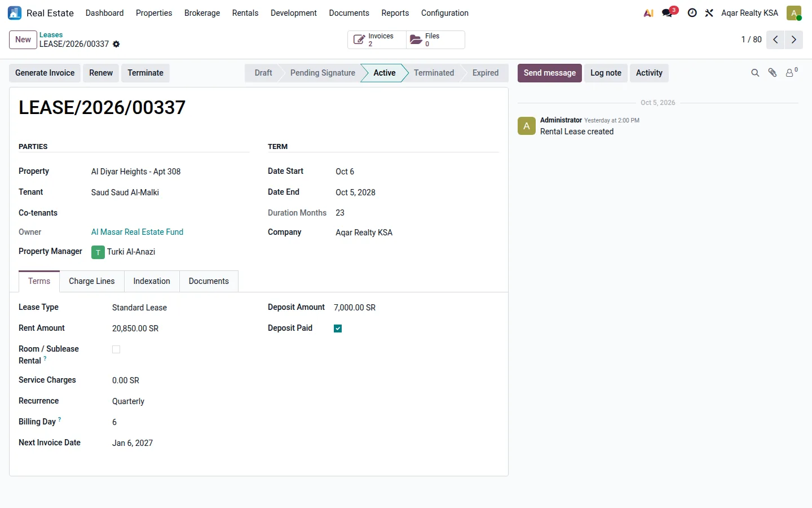Show followers icon in chatter
812x508 pixels.
point(791,72)
